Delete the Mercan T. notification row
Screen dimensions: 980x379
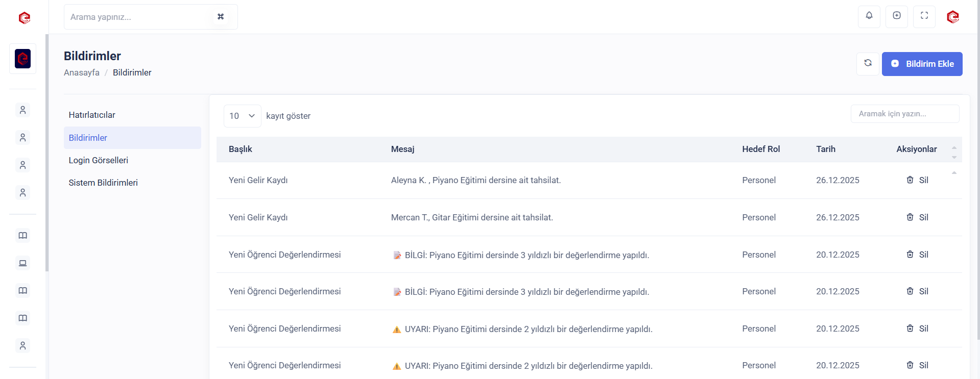coord(917,217)
